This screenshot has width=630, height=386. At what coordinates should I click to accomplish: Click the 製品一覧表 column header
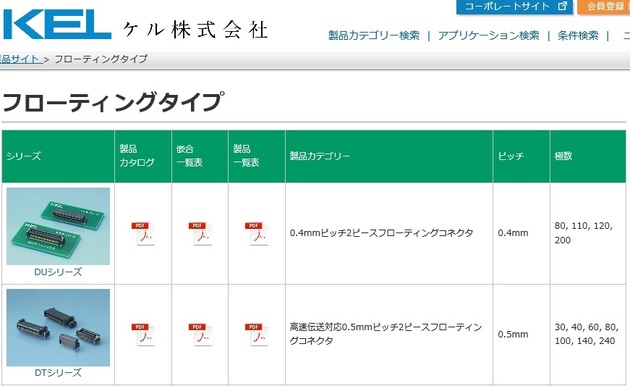257,156
